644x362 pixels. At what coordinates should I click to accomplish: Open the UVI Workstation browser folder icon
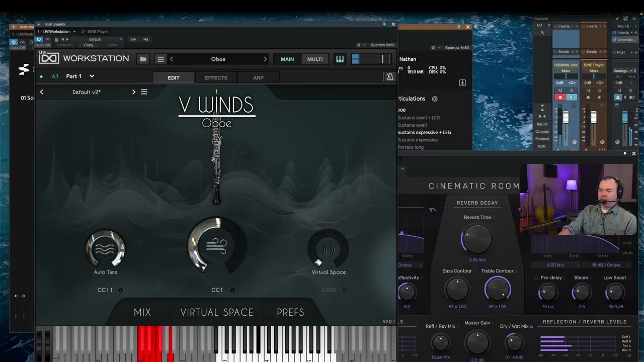click(143, 59)
